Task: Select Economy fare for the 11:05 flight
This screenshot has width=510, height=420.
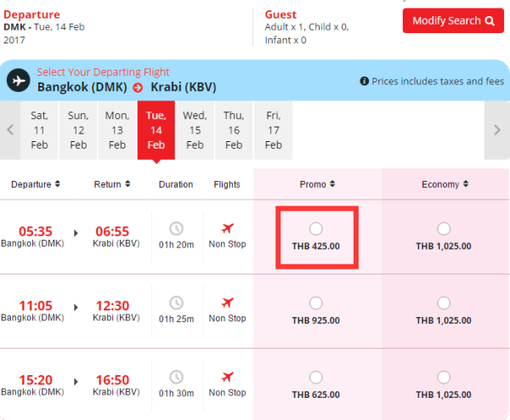Action: coord(444,304)
